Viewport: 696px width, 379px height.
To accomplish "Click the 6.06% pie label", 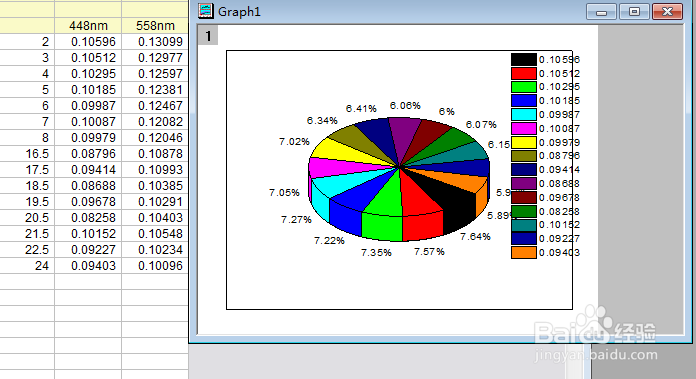I will coord(405,106).
